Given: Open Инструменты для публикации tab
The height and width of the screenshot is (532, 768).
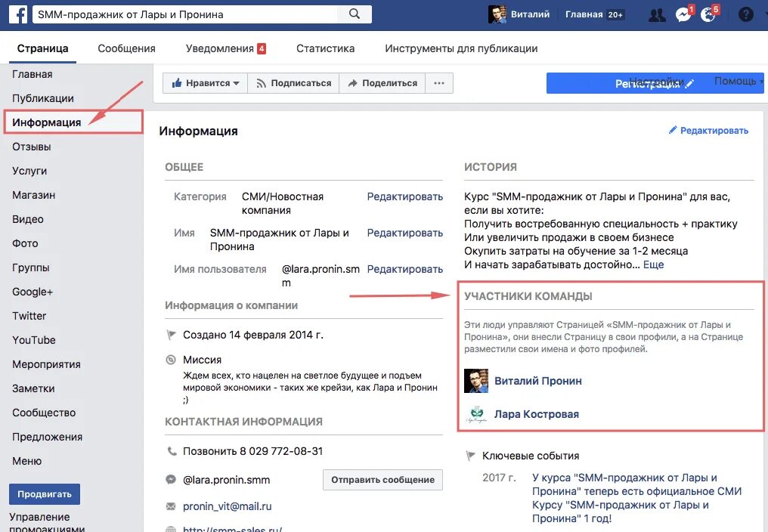Looking at the screenshot, I should click(461, 48).
